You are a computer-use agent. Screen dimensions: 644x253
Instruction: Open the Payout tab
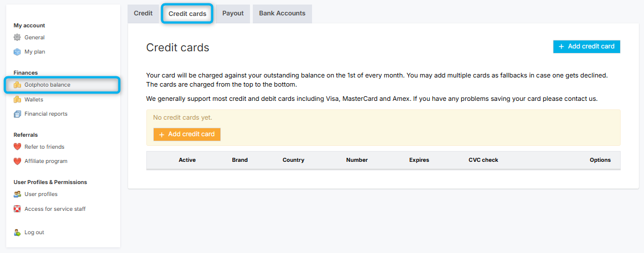[233, 14]
